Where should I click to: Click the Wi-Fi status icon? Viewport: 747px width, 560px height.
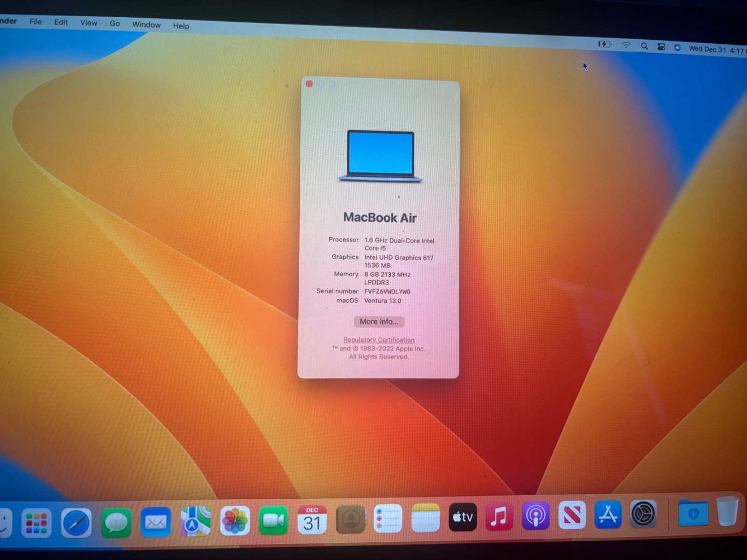(626, 45)
